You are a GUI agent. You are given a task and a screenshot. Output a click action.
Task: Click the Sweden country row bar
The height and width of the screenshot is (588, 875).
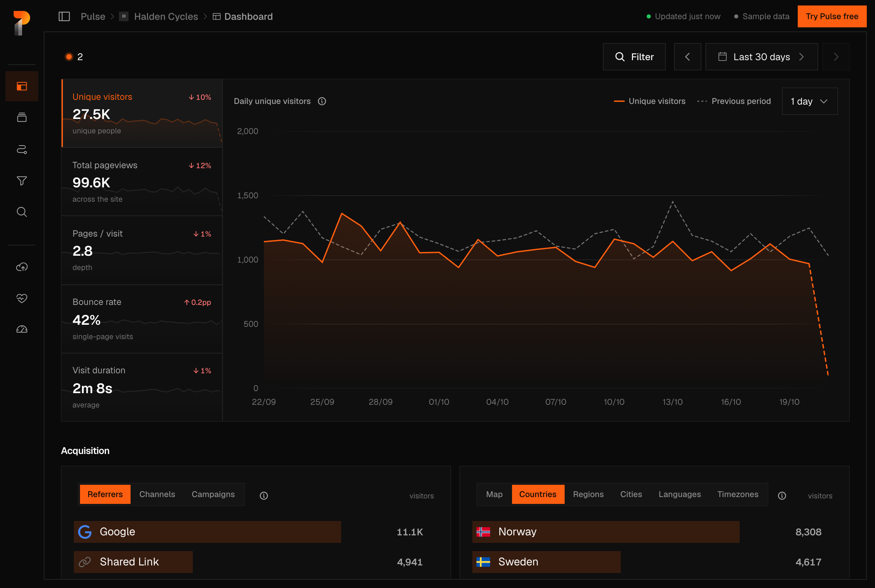click(x=546, y=562)
